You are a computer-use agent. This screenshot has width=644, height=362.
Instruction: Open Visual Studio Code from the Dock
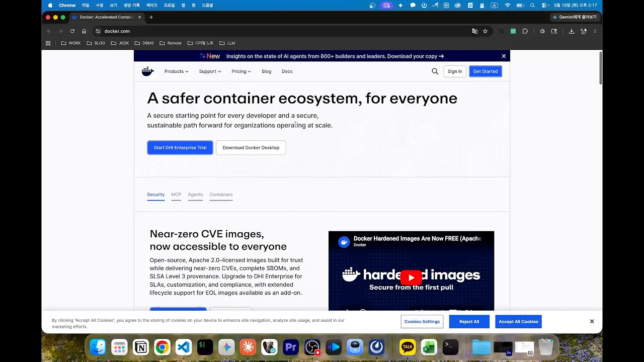(184, 347)
